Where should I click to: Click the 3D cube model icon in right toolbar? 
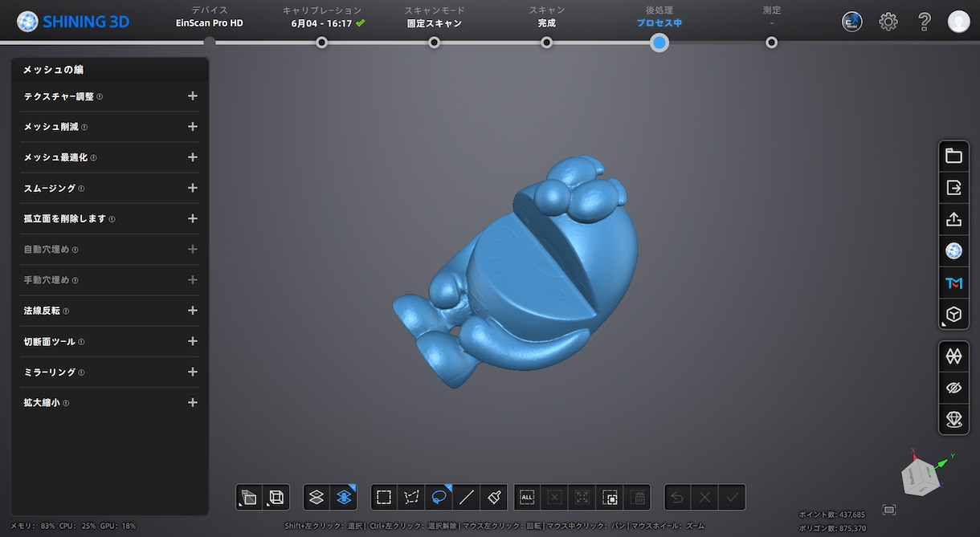click(953, 315)
